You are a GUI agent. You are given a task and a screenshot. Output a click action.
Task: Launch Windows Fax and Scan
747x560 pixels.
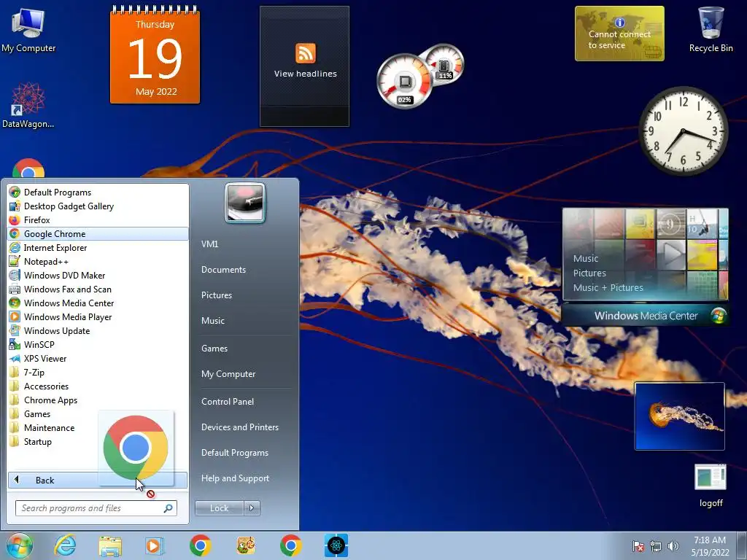tap(98, 289)
